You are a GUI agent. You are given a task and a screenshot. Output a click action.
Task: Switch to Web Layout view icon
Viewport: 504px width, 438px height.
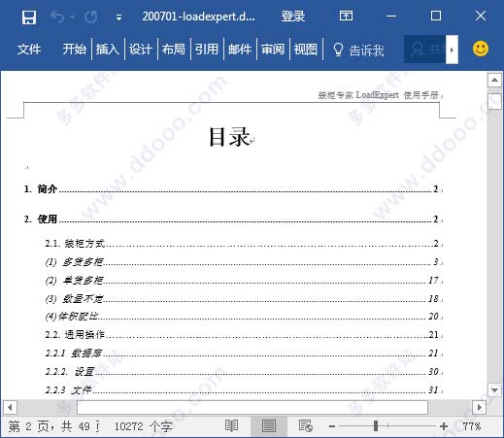tap(306, 426)
